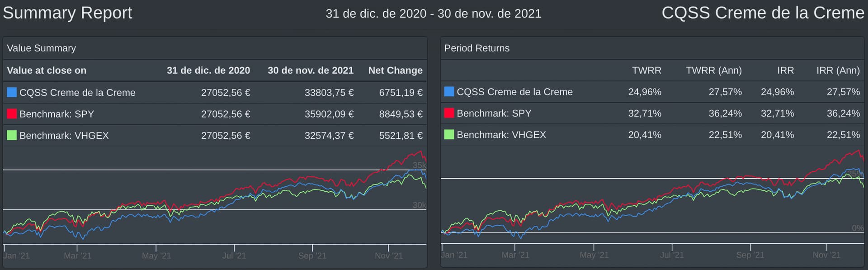Select Benchmark: VHGEX row in Period Returns

click(x=652, y=135)
